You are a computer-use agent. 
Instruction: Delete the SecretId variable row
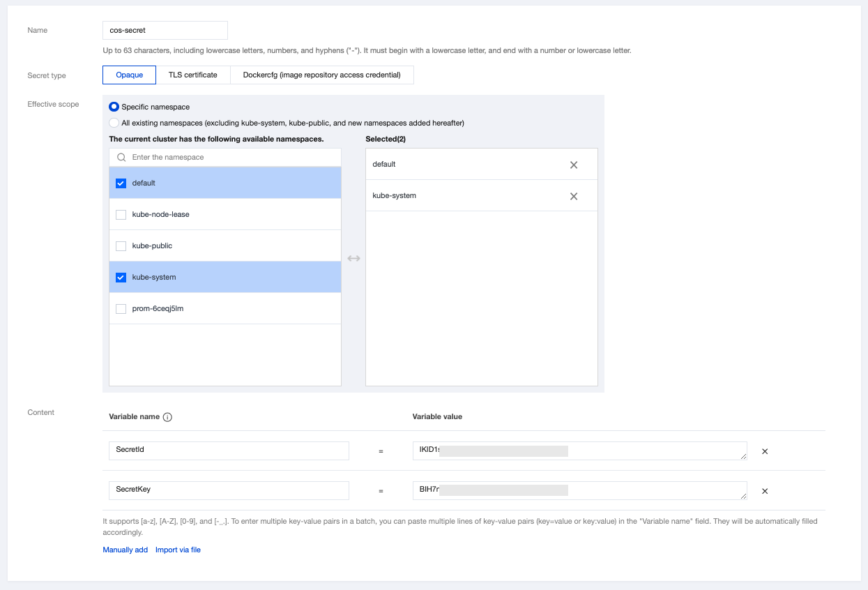click(x=765, y=451)
